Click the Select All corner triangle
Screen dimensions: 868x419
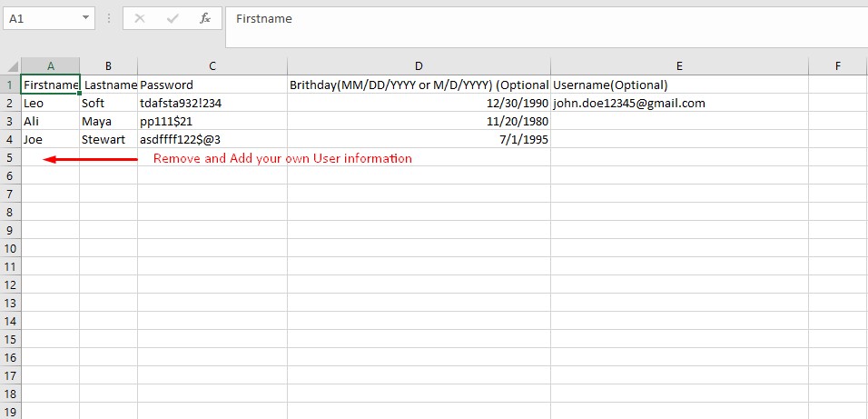point(11,66)
